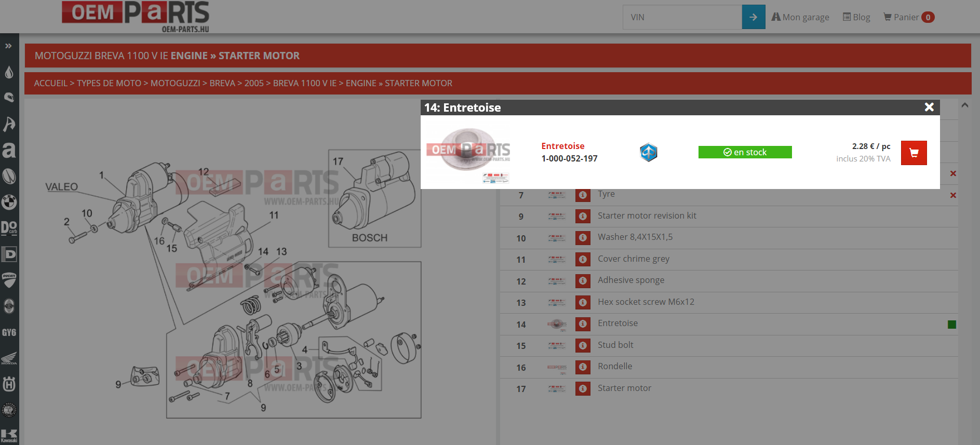Click diagram callout number 12
The height and width of the screenshot is (445, 980).
click(x=204, y=171)
